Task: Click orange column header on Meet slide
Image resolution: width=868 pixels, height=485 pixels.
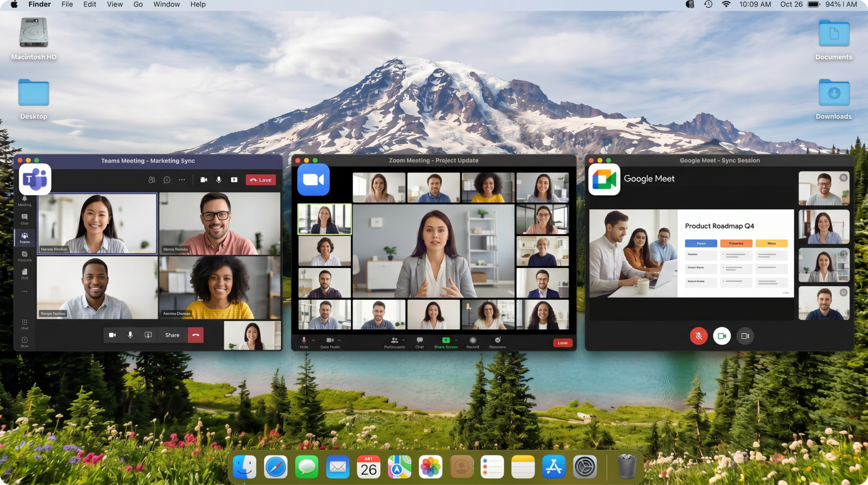Action: [736, 243]
